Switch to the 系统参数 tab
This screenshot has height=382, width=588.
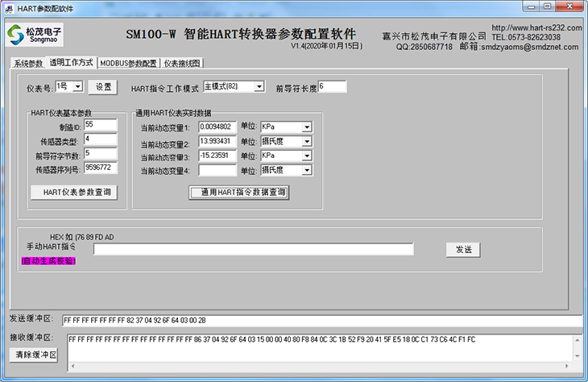[28, 63]
